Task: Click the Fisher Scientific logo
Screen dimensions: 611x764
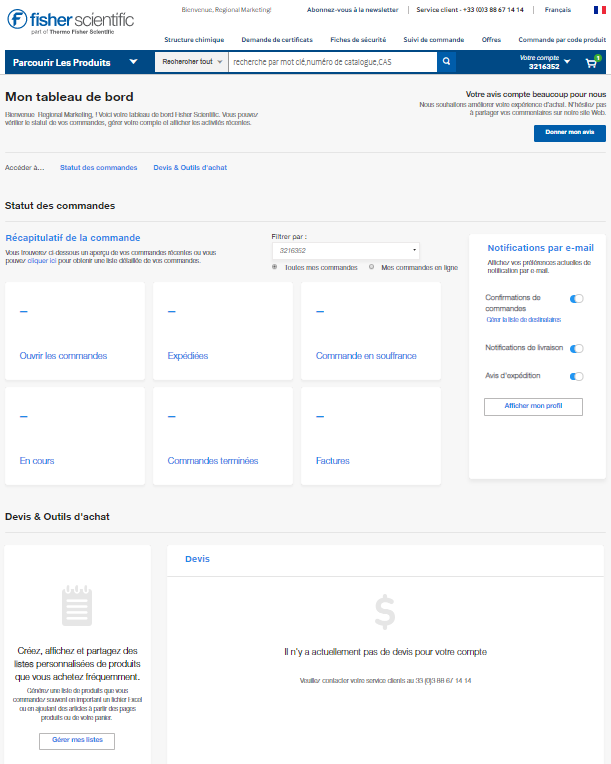Action: point(68,22)
